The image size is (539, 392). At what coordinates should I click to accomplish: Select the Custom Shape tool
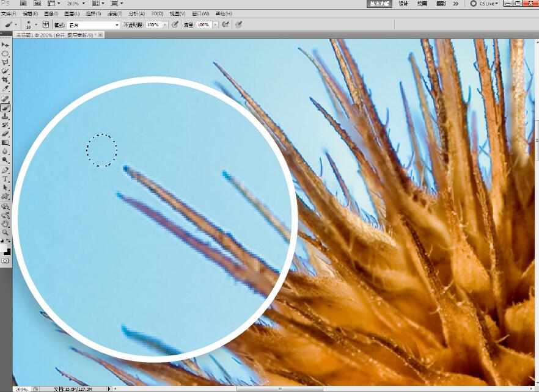click(x=5, y=196)
